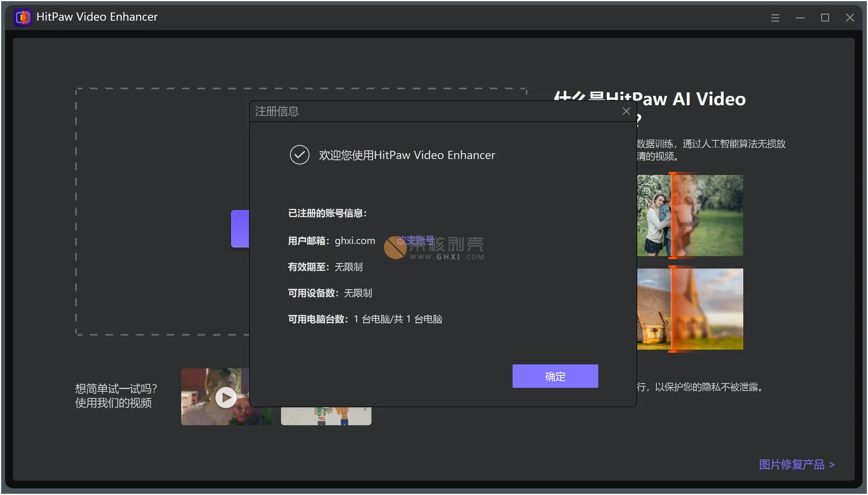Click the X icon to dismiss 注册信息 dialog

click(626, 111)
